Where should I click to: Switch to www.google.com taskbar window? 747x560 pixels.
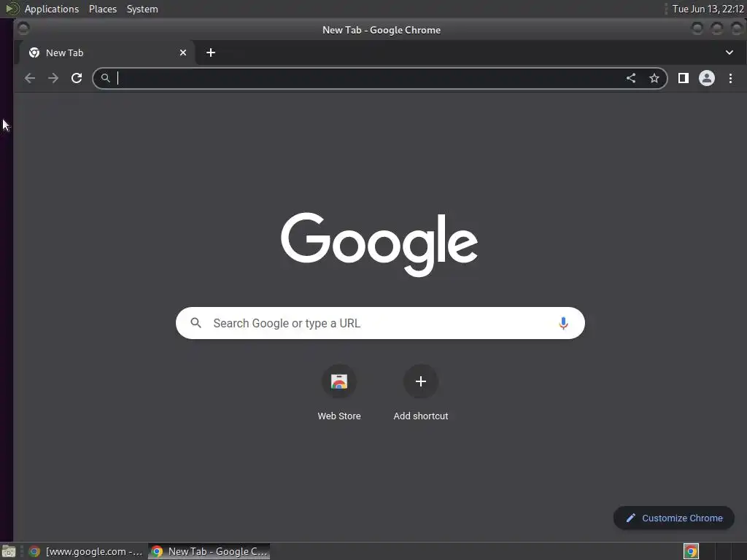[86, 551]
